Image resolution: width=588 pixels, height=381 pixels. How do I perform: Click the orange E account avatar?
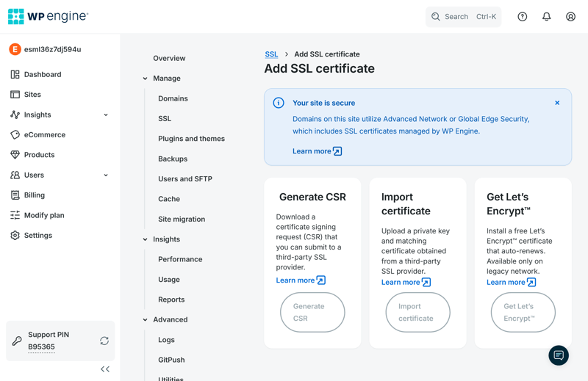(x=15, y=49)
